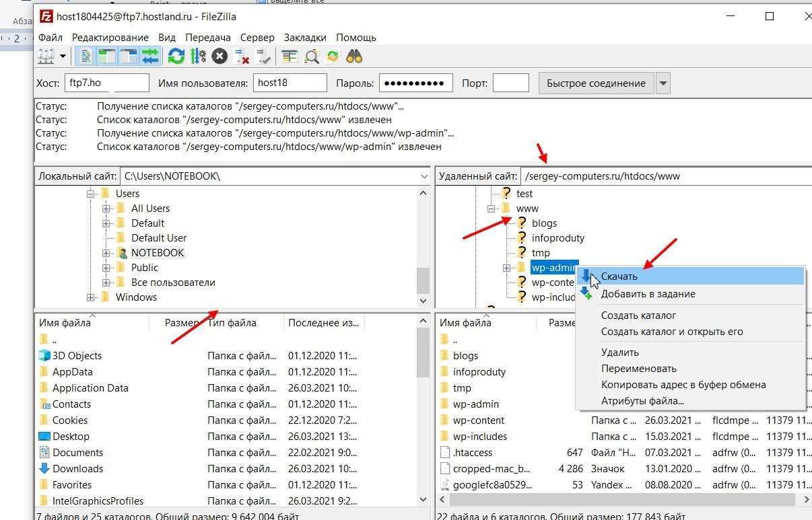Viewport: 812px width, 520px height.
Task: Open the Site Manager icon
Action: tap(46, 57)
